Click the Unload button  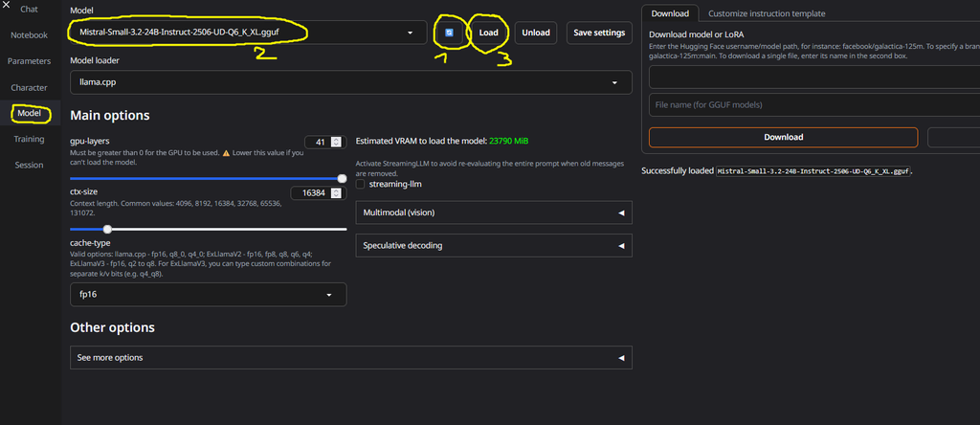[x=536, y=33]
